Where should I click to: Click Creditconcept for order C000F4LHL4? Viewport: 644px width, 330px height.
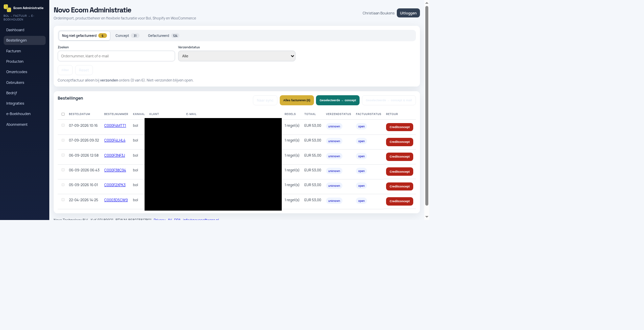(399, 142)
